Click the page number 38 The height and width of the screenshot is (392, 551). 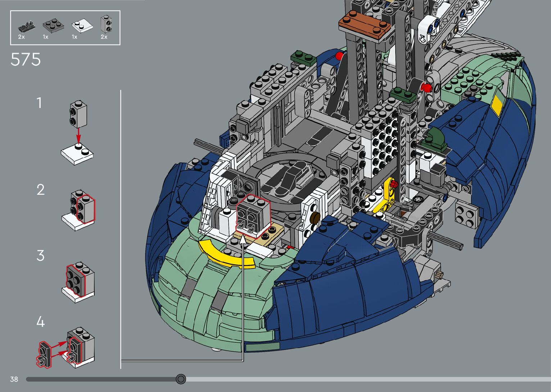[x=14, y=379]
